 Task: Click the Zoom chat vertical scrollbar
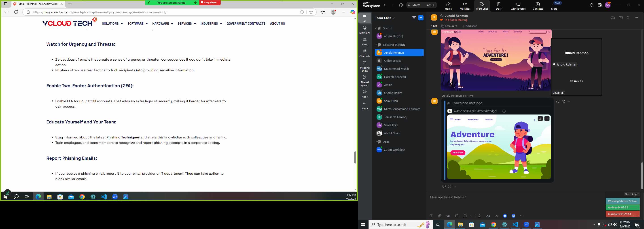coord(642,176)
